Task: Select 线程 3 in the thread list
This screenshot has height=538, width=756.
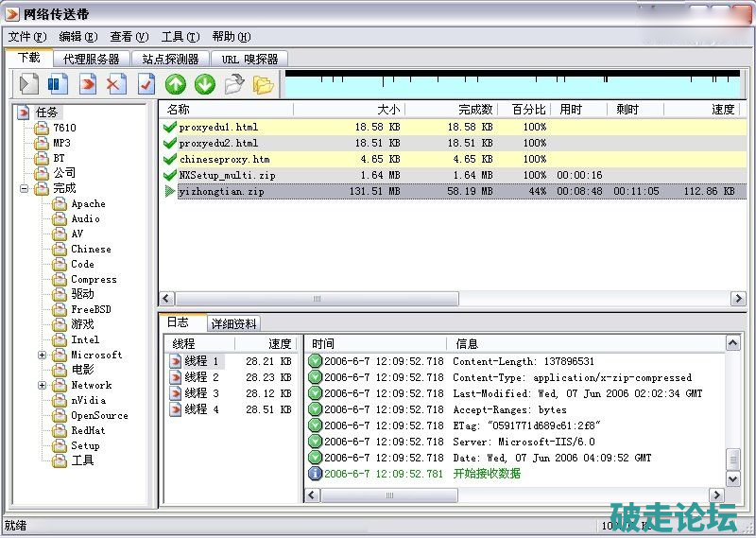Action: [201, 393]
